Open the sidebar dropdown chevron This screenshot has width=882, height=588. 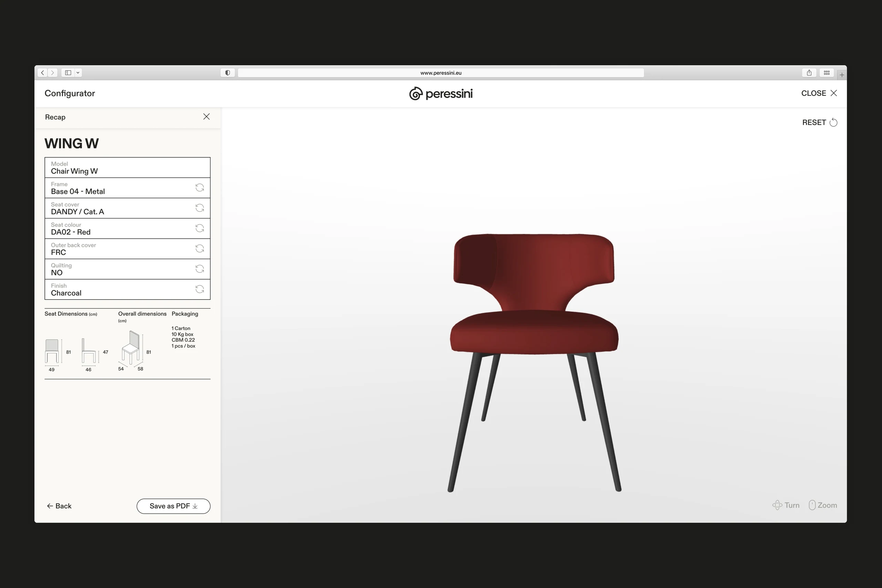(x=78, y=73)
